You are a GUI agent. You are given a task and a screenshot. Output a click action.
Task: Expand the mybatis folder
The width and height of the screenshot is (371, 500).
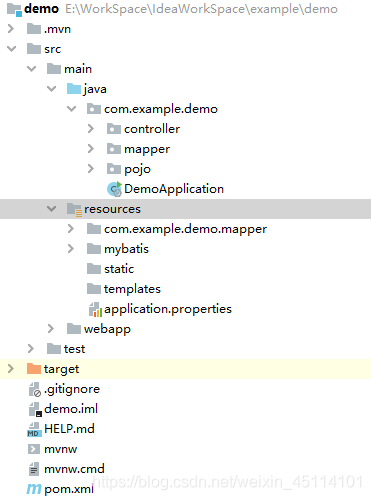(70, 249)
